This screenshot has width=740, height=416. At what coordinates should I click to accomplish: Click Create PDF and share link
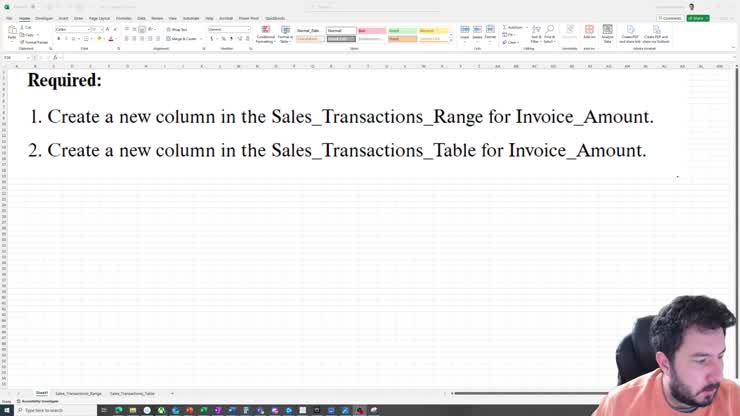click(630, 34)
